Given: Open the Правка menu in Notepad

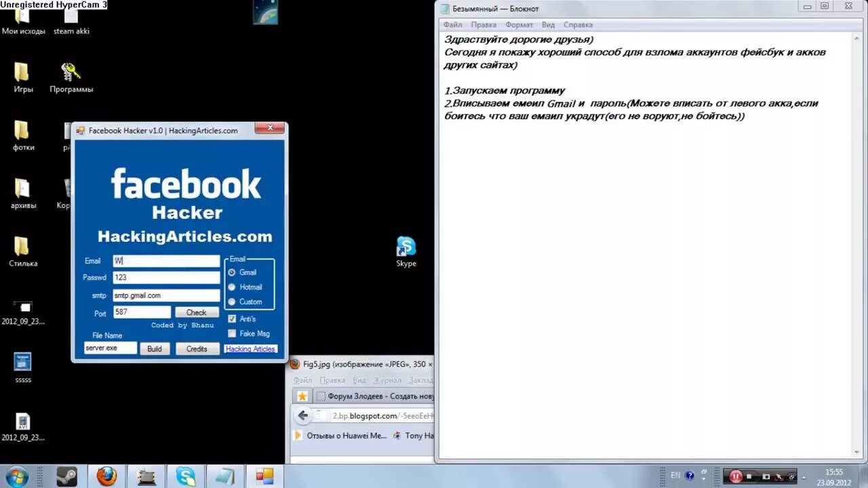Looking at the screenshot, I should (484, 25).
